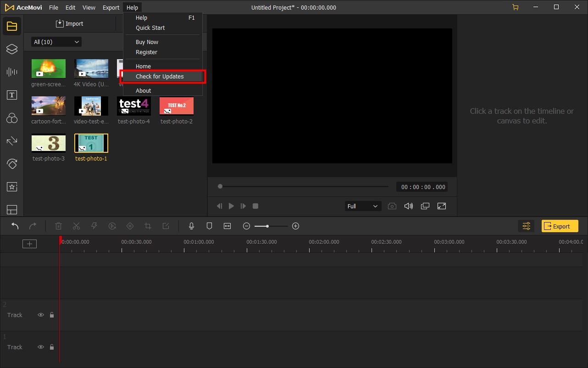Viewport: 588px width, 368px height.
Task: Open the Transitions panel in sidebar
Action: [12, 141]
